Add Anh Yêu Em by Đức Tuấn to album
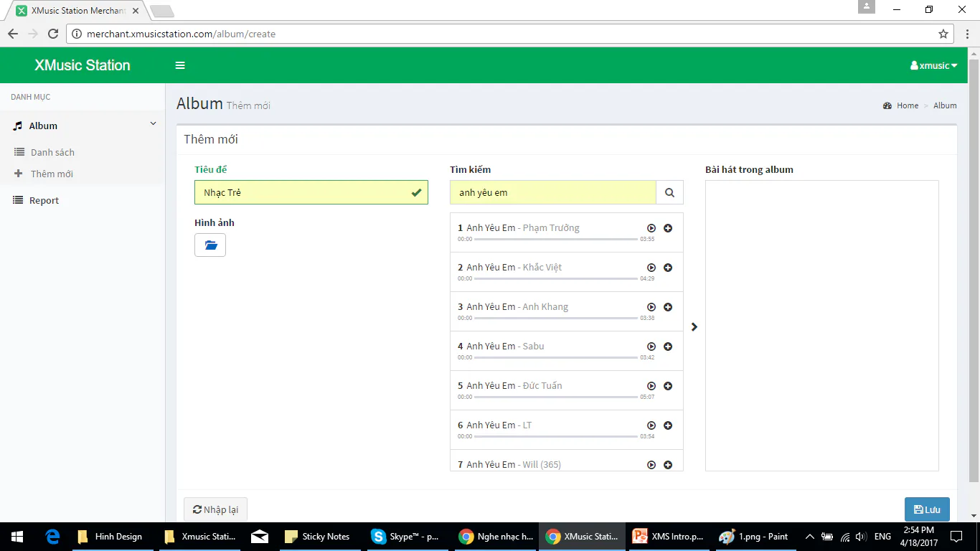Image resolution: width=980 pixels, height=551 pixels. pyautogui.click(x=668, y=386)
